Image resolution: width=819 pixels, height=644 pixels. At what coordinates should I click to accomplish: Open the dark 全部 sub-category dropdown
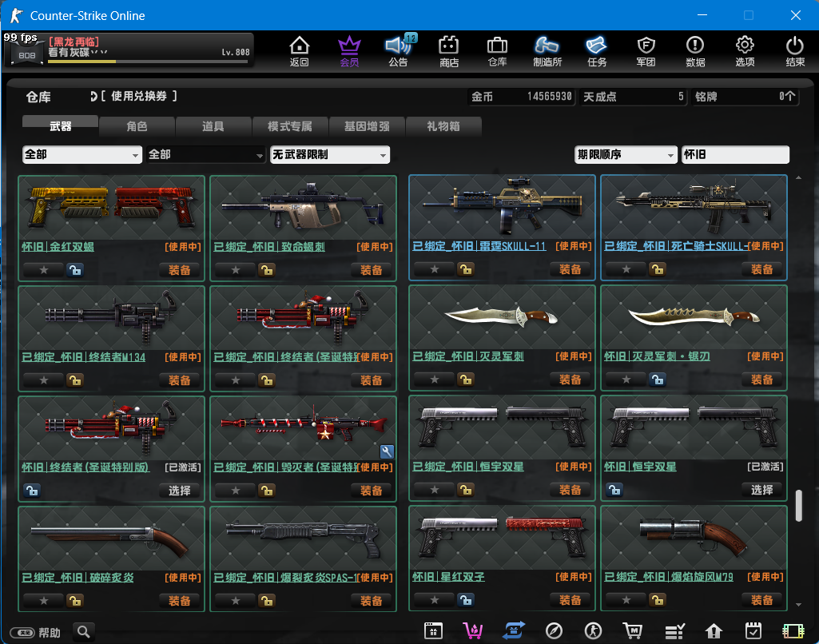pos(206,154)
